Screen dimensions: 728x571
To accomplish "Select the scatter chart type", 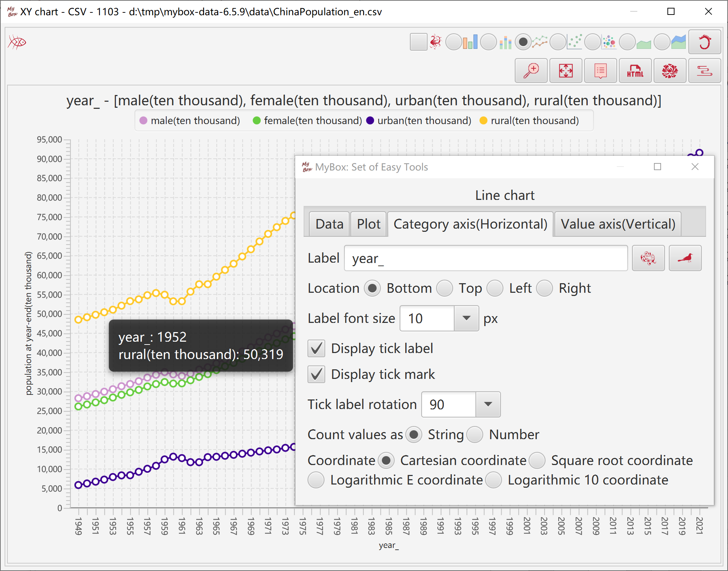I will pos(558,42).
